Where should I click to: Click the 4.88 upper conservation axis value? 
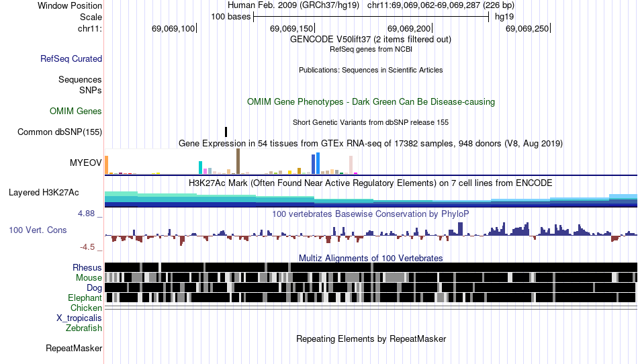pos(86,214)
